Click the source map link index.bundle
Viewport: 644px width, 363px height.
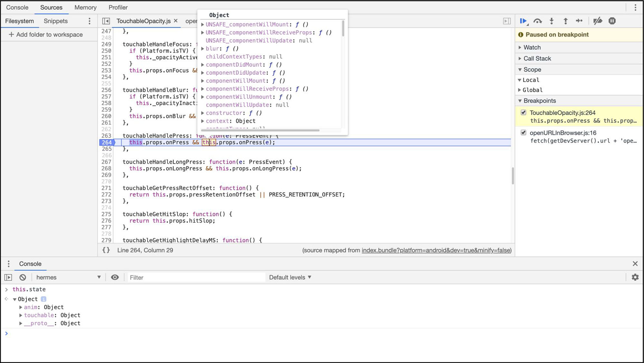[x=436, y=250]
